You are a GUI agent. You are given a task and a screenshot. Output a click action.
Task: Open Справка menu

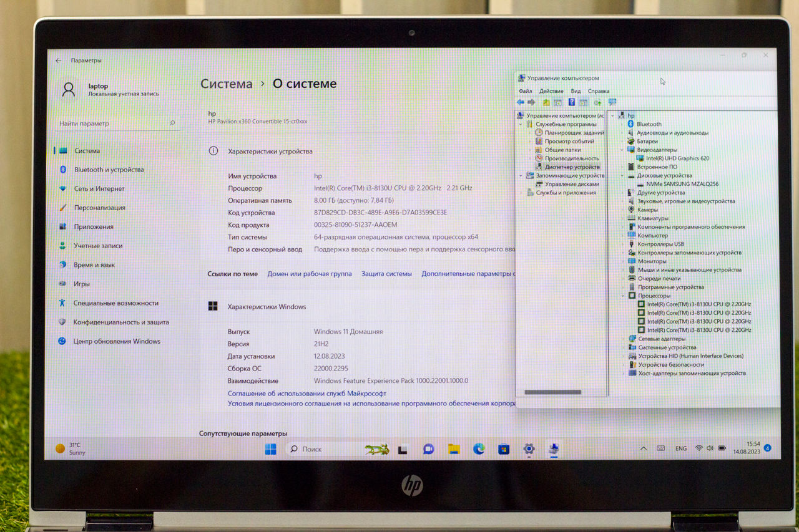[599, 91]
